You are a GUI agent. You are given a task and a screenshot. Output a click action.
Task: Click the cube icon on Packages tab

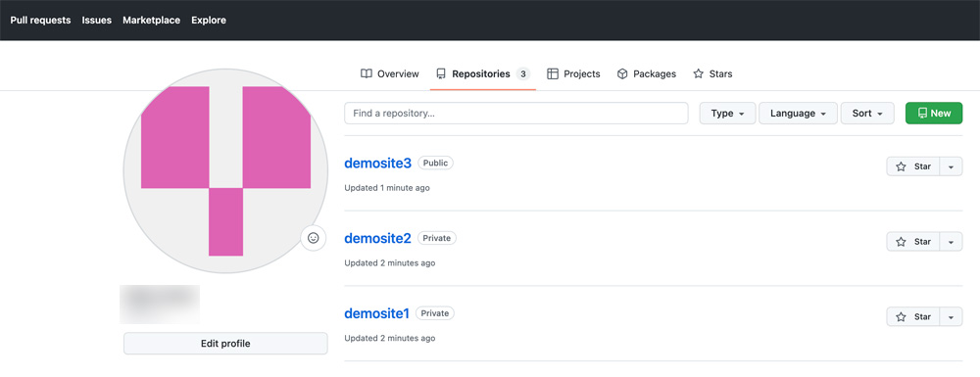coord(622,74)
